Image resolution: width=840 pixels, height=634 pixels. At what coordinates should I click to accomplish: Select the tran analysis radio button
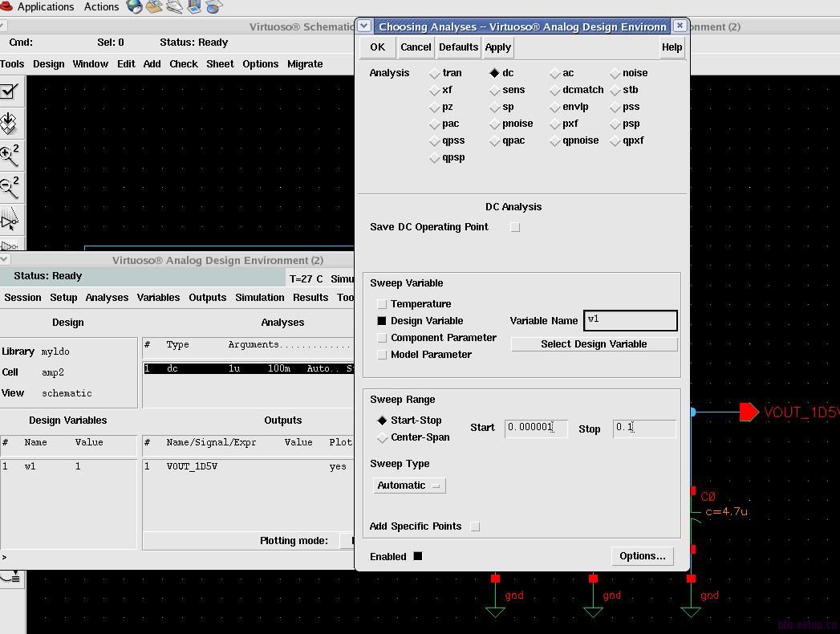(434, 73)
